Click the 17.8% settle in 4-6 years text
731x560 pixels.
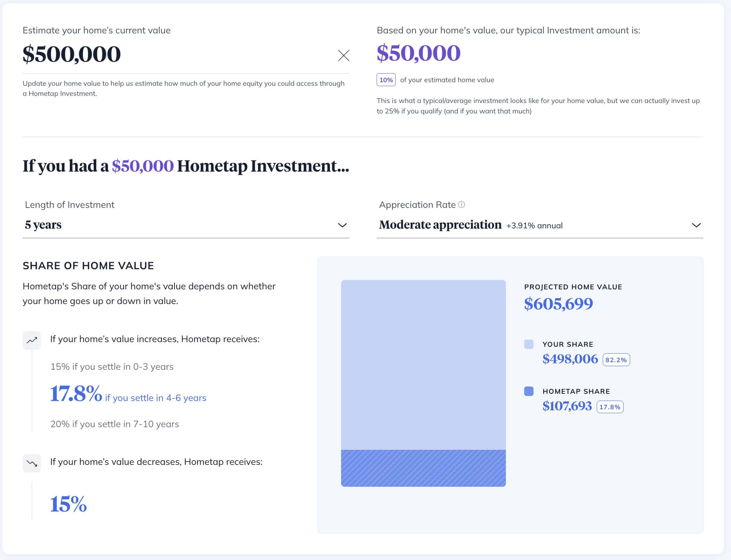tap(128, 395)
